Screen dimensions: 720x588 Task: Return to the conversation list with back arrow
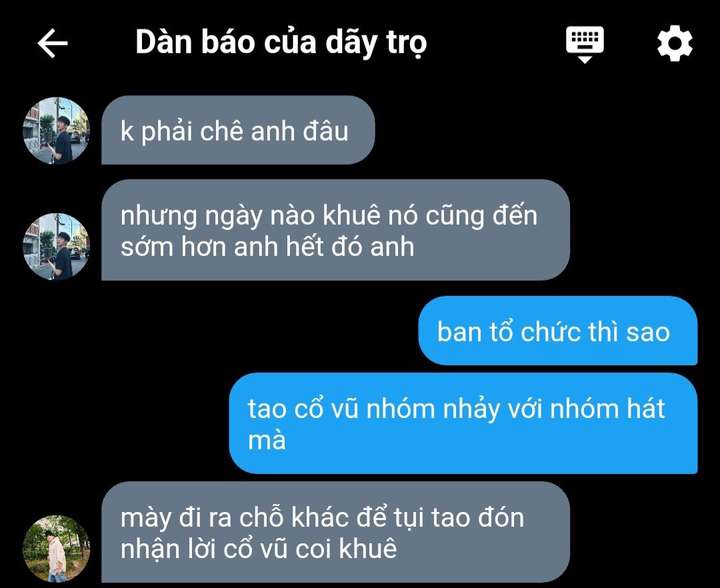point(53,43)
